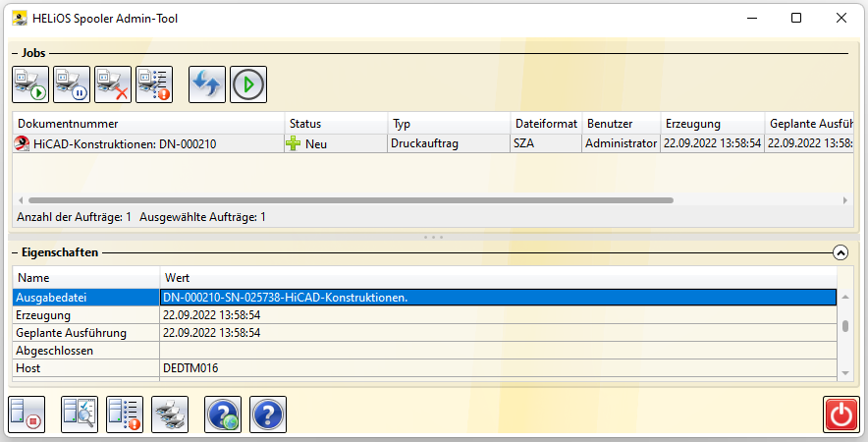This screenshot has width=868, height=442.
Task: Open the server error log icon
Action: click(125, 414)
